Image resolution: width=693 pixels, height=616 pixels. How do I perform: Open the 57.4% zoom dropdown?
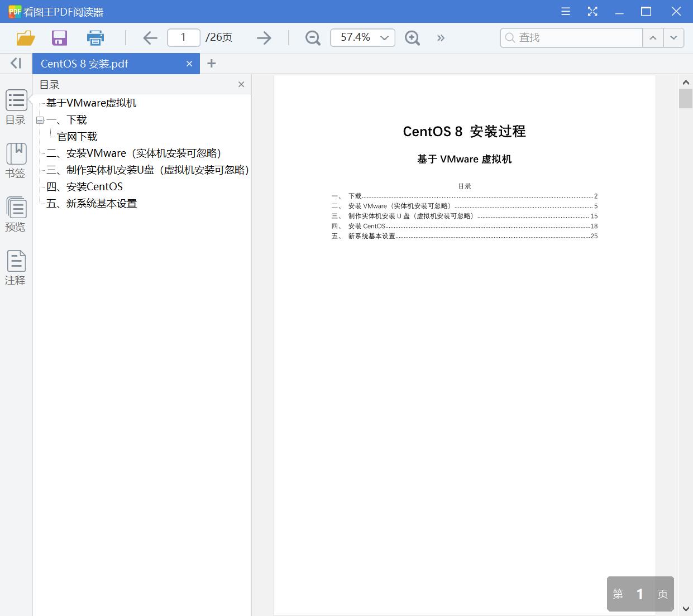point(363,37)
